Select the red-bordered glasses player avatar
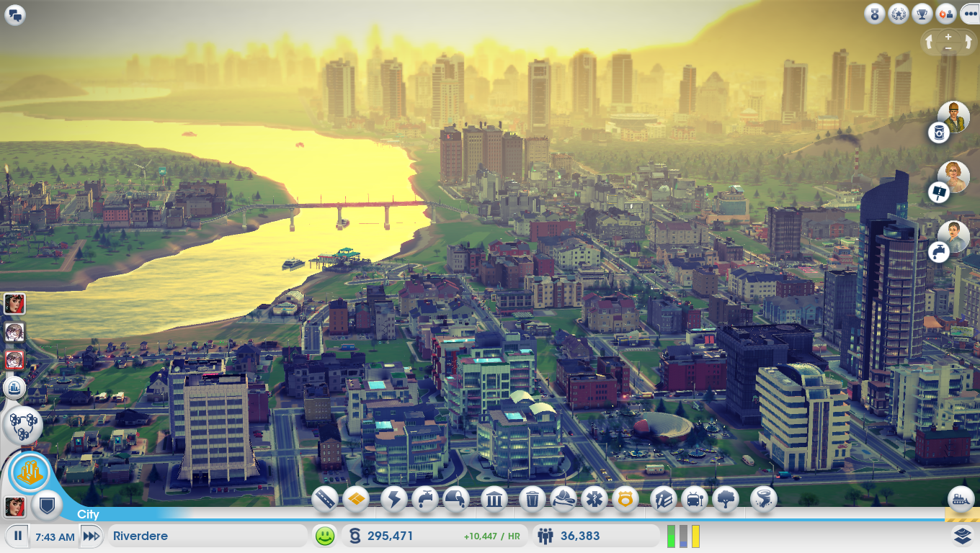 14,359
